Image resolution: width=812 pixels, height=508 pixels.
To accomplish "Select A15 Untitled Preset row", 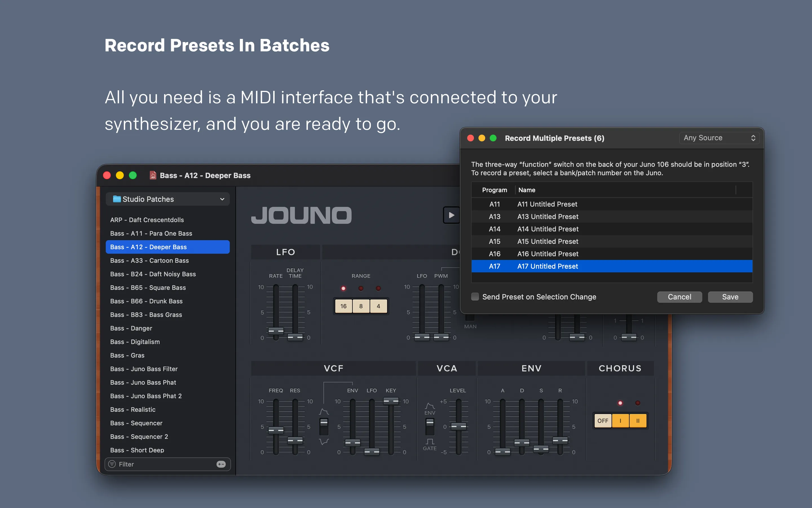I will coord(612,242).
